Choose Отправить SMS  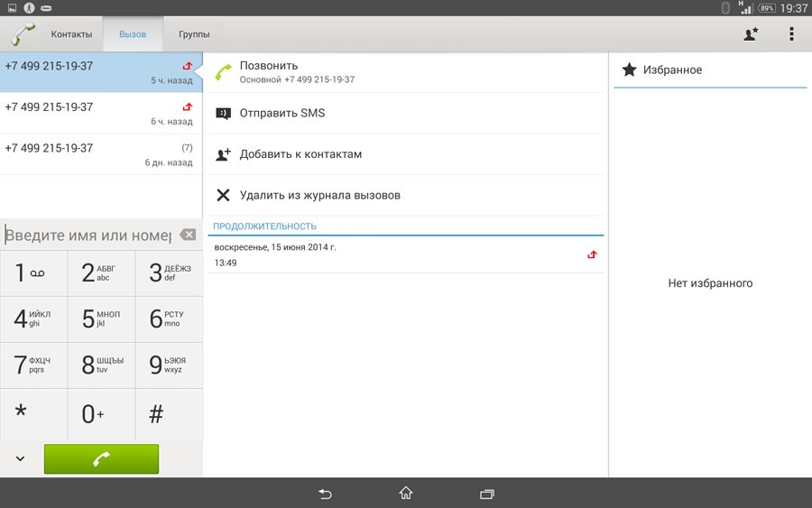[406, 114]
